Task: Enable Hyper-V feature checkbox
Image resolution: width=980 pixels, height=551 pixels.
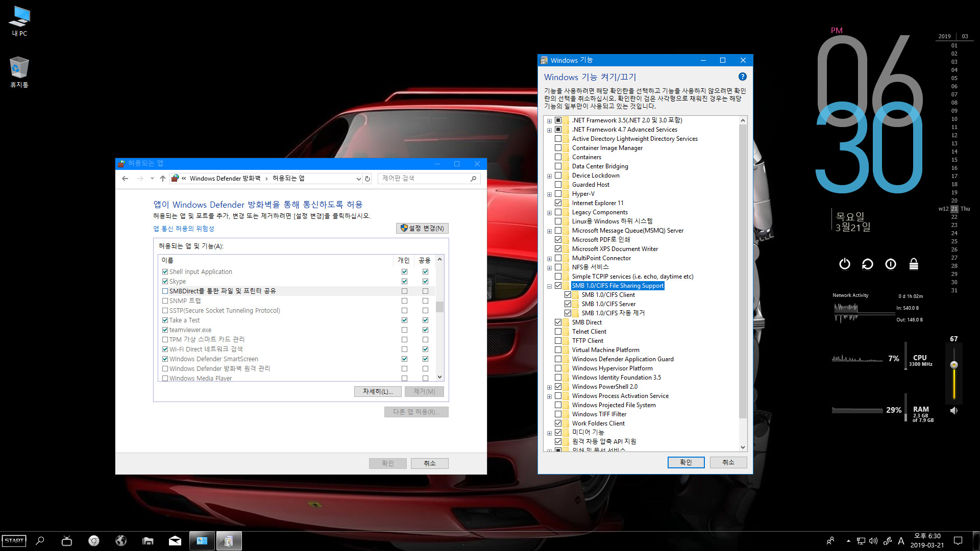Action: (x=558, y=194)
